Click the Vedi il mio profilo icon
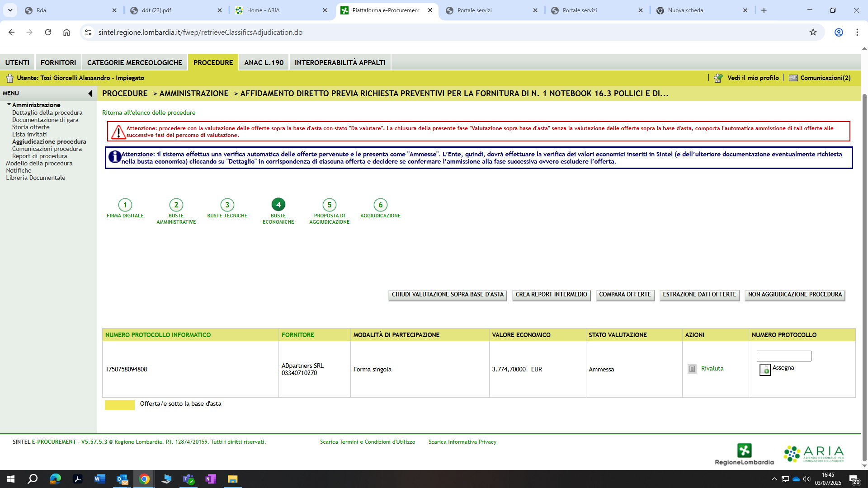 click(x=718, y=78)
